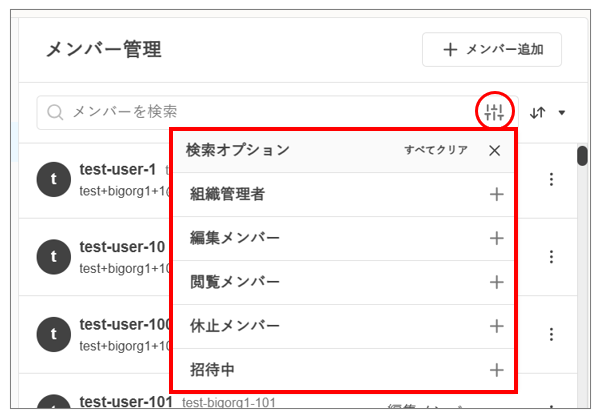
Task: Open more menu for test-user-1
Action: (x=551, y=179)
